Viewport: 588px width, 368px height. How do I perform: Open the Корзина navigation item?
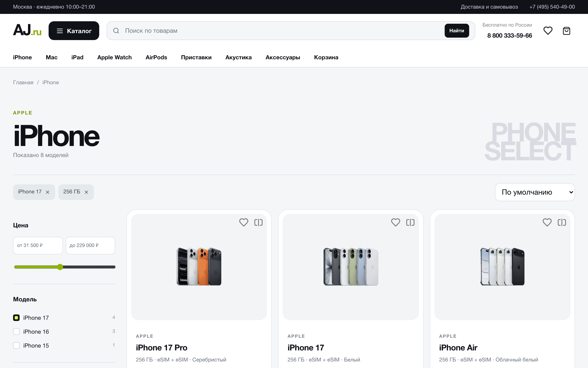pyautogui.click(x=326, y=57)
